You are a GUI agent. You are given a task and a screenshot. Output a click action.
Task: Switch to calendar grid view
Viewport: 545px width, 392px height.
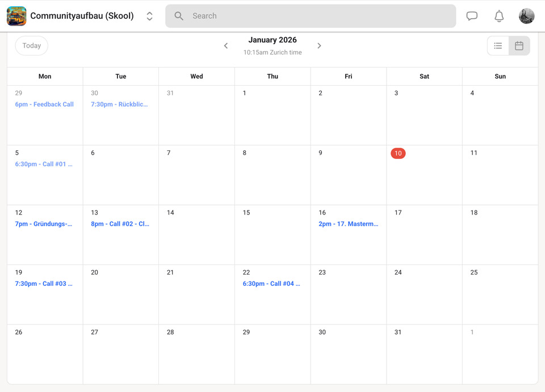[x=519, y=46]
